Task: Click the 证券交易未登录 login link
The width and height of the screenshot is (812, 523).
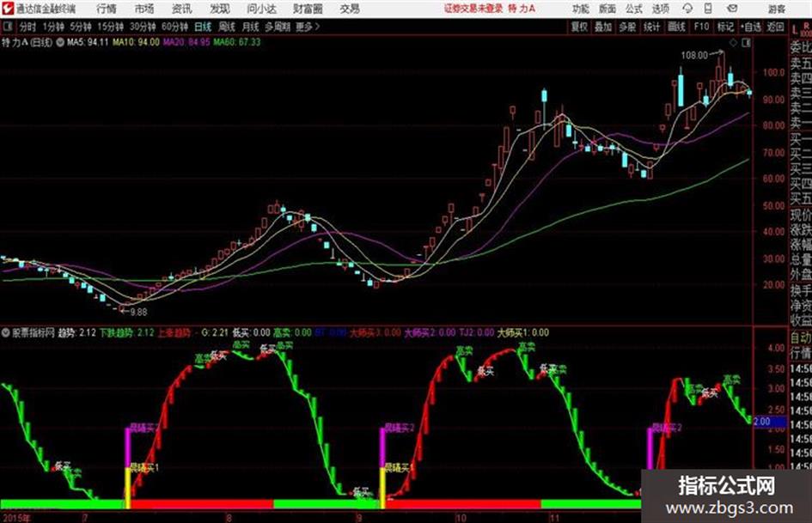Action: click(473, 9)
